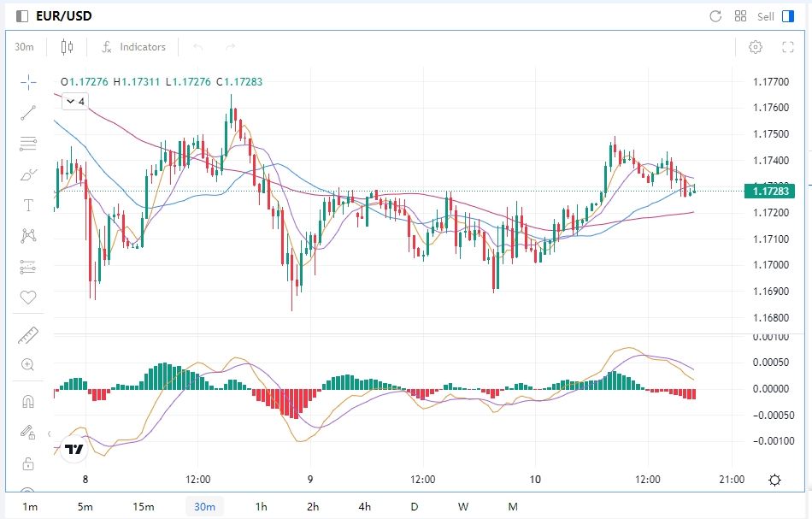Click the zoom in magnifier tool

(x=28, y=365)
